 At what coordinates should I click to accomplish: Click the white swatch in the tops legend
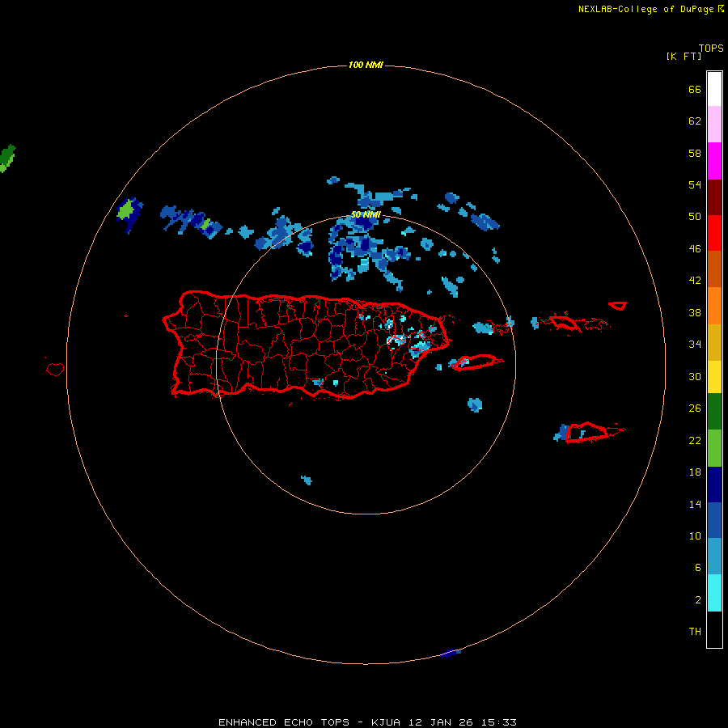[x=714, y=89]
